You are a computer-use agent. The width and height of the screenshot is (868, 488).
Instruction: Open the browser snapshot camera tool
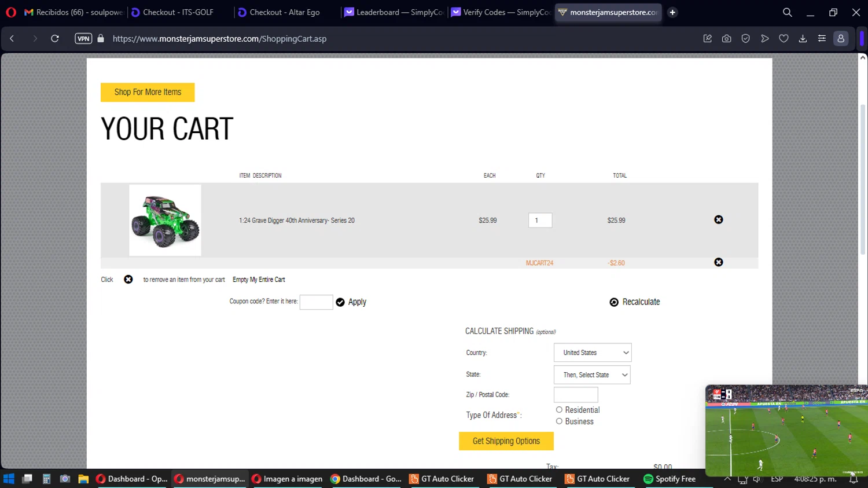click(726, 39)
